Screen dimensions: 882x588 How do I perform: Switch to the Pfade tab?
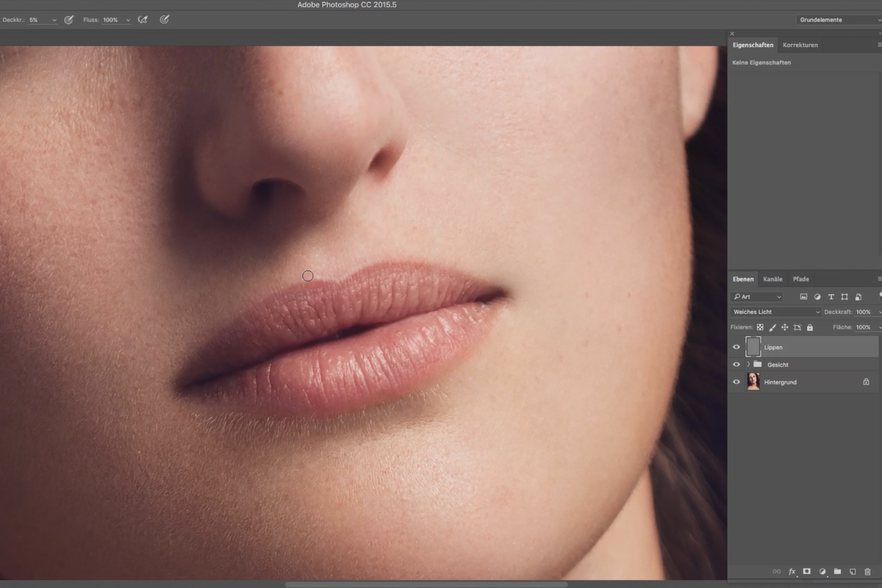click(x=801, y=279)
